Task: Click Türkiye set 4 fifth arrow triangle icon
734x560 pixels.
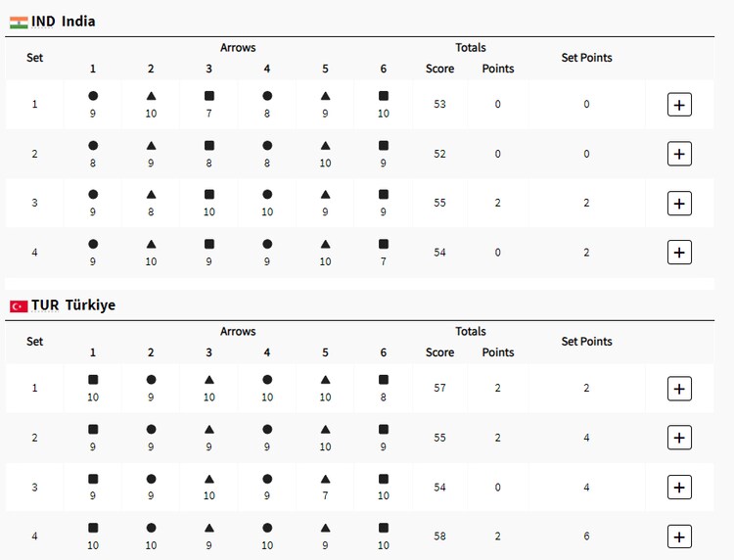Action: point(325,527)
